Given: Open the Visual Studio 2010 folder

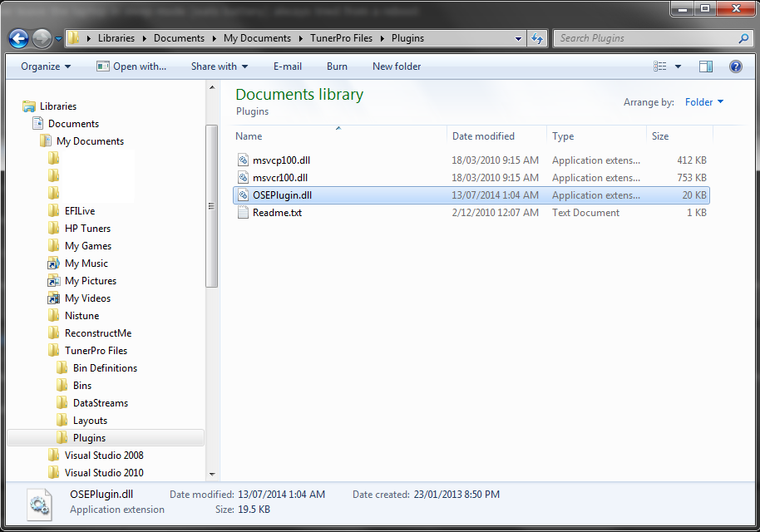Looking at the screenshot, I should pyautogui.click(x=104, y=472).
